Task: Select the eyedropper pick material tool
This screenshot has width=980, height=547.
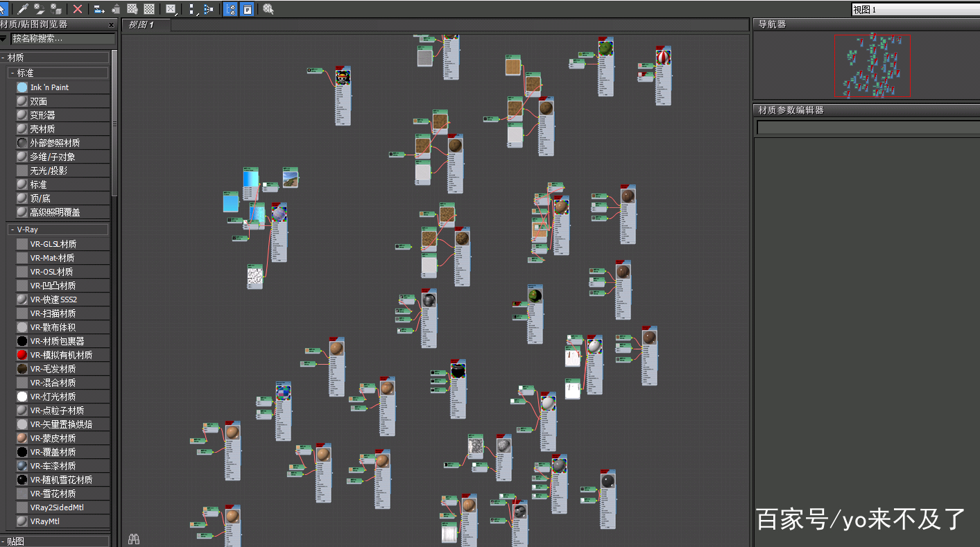Action: tap(23, 9)
